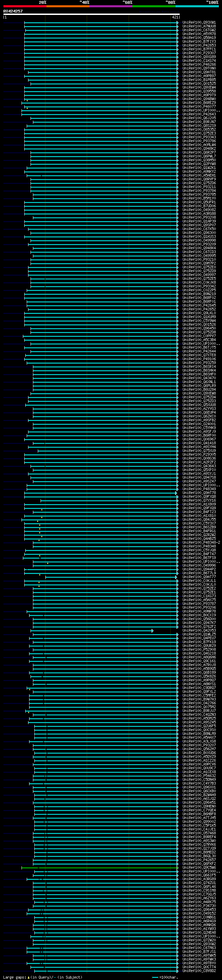Select label UniRef100_Q66IF5
The width and height of the screenshot is (222, 980).
(199, 875)
